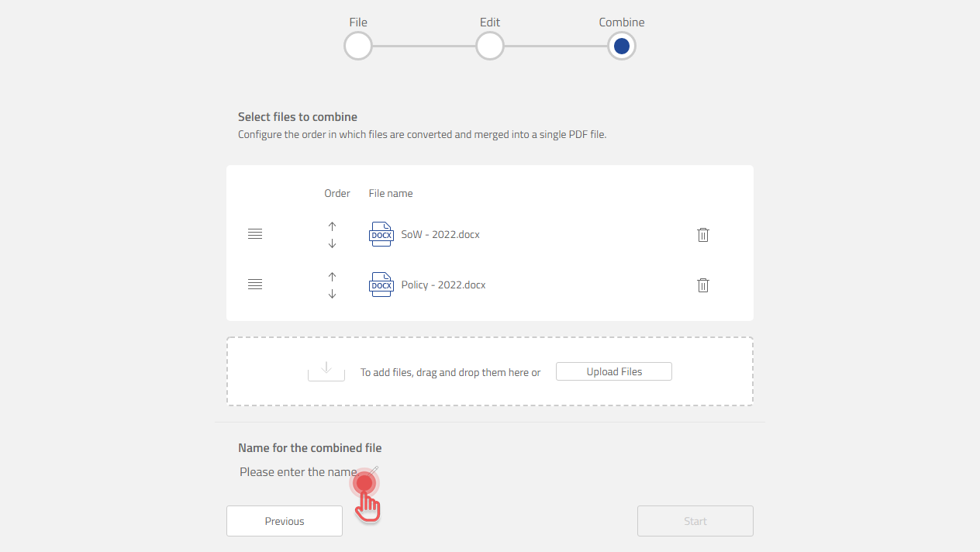Go to the Edit step circle
980x552 pixels.
point(490,47)
